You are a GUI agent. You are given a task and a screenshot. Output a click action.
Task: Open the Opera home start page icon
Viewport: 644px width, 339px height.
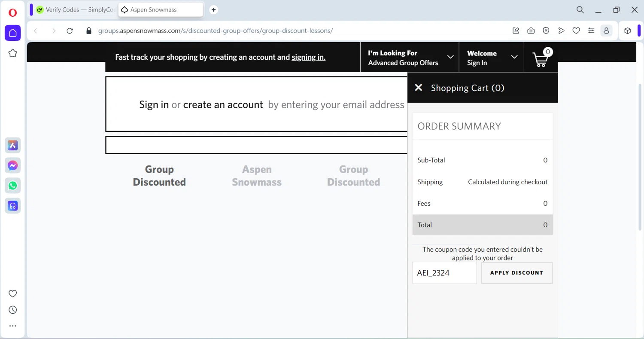point(13,33)
